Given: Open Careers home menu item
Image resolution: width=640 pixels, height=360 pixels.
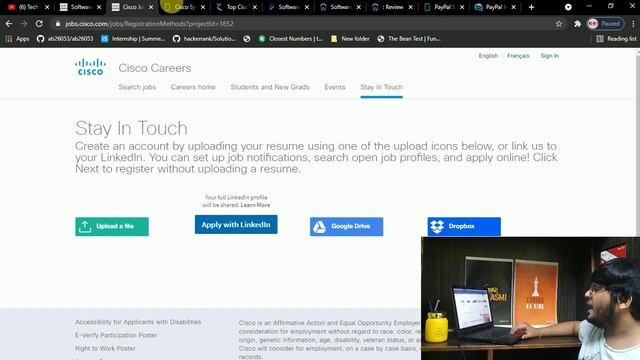Looking at the screenshot, I should (193, 87).
